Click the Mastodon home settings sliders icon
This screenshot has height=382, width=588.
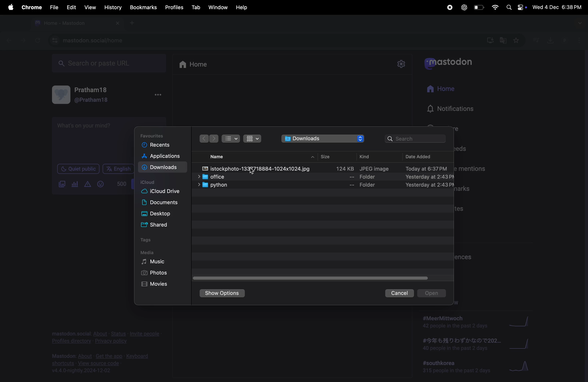pyautogui.click(x=401, y=64)
